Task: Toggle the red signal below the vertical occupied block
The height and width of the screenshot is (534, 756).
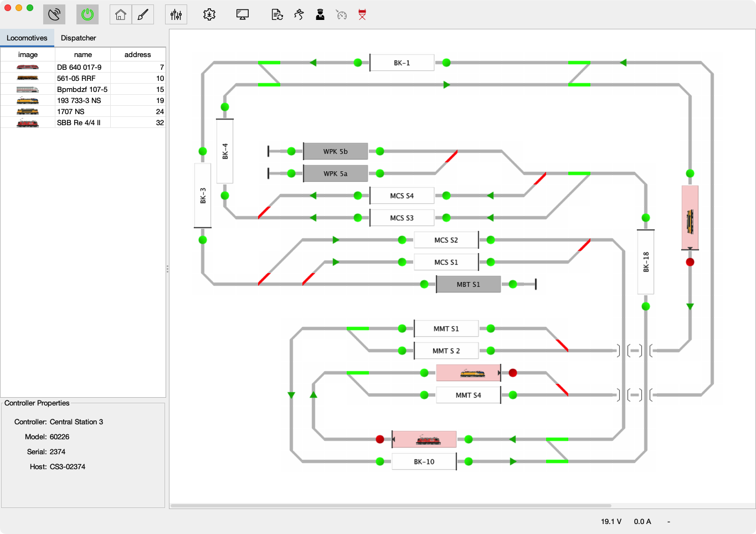Action: click(690, 262)
